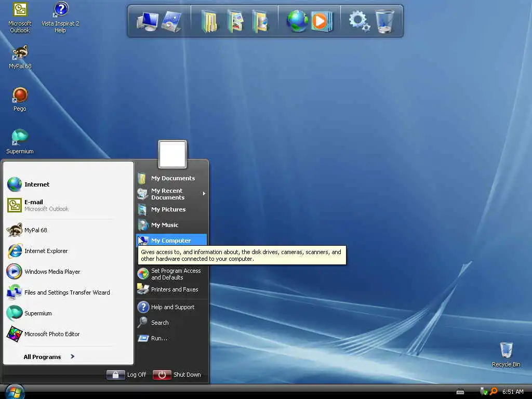Viewport: 532px width, 399px height.
Task: Open the My Computer icon in the top dock
Action: click(147, 21)
